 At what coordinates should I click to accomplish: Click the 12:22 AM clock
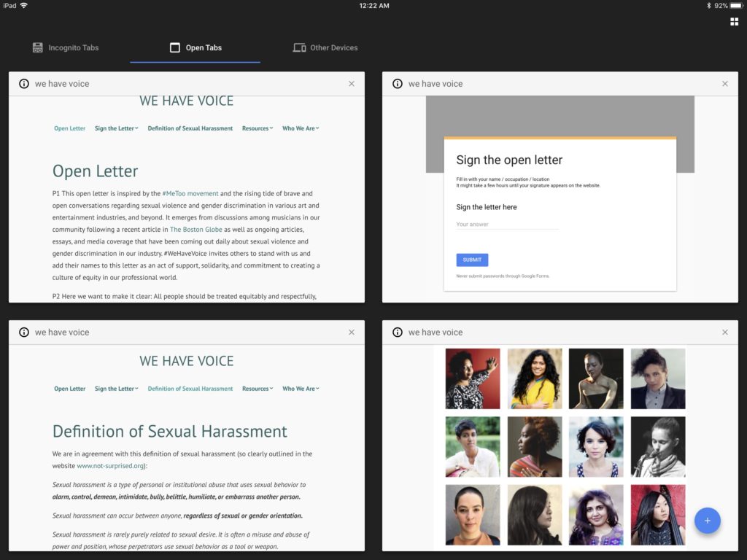[374, 6]
